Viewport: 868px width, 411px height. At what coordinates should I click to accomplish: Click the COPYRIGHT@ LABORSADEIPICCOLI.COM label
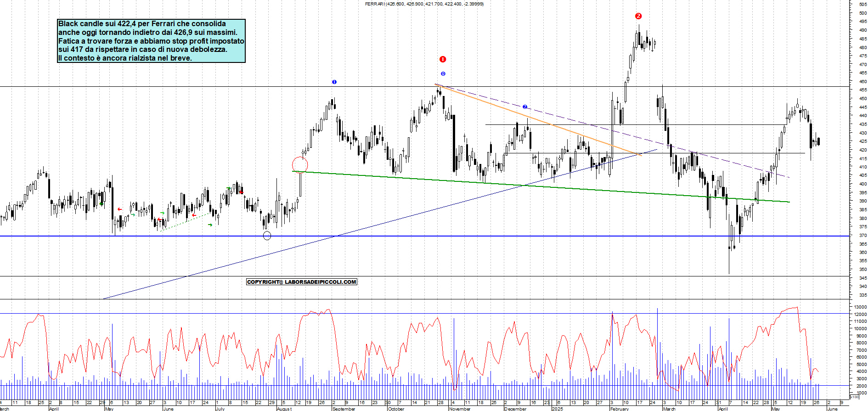pyautogui.click(x=302, y=282)
